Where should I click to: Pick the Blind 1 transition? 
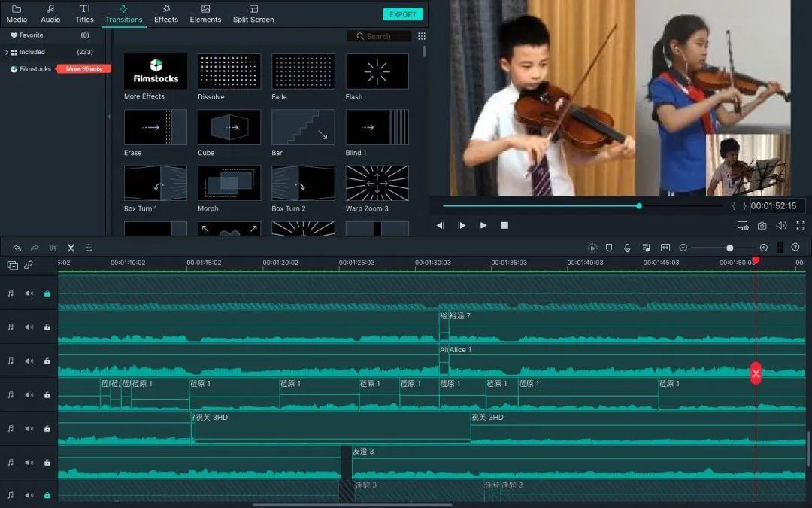pyautogui.click(x=377, y=127)
